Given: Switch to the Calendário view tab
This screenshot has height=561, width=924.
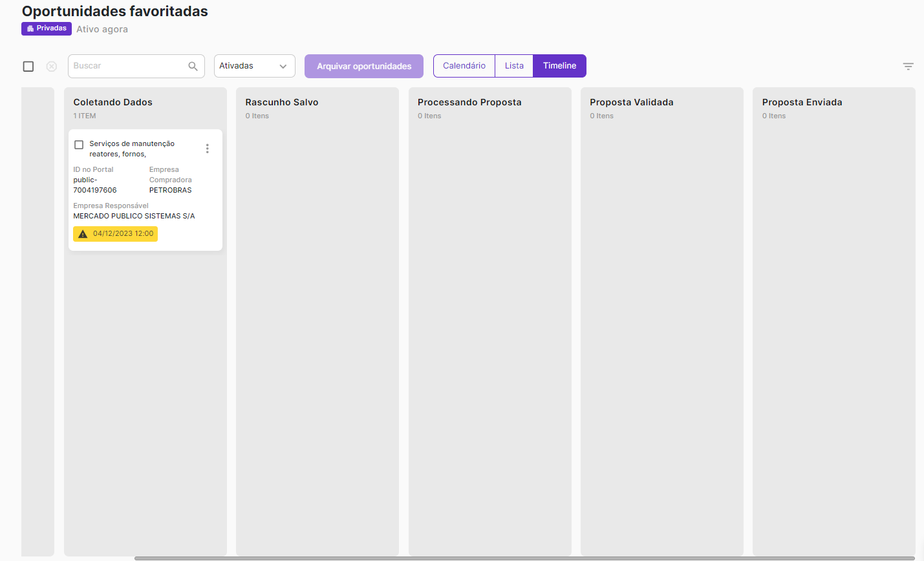Looking at the screenshot, I should coord(464,66).
